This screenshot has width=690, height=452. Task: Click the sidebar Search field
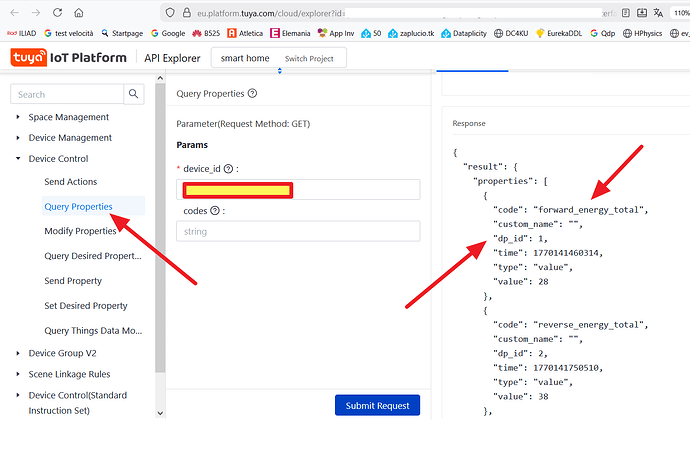[67, 94]
